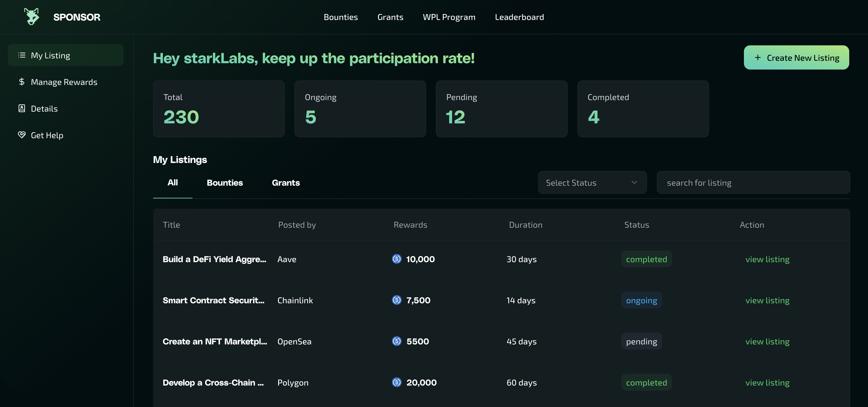Click the My Listing list icon

tap(21, 55)
